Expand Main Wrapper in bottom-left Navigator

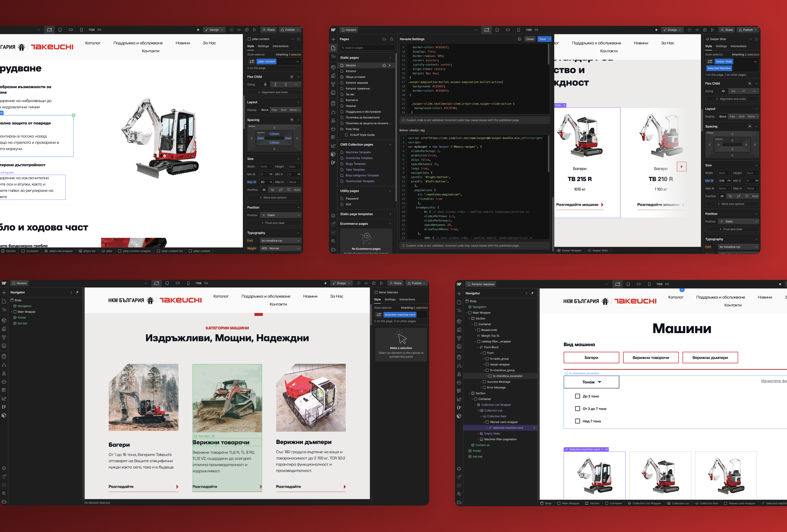[11, 312]
